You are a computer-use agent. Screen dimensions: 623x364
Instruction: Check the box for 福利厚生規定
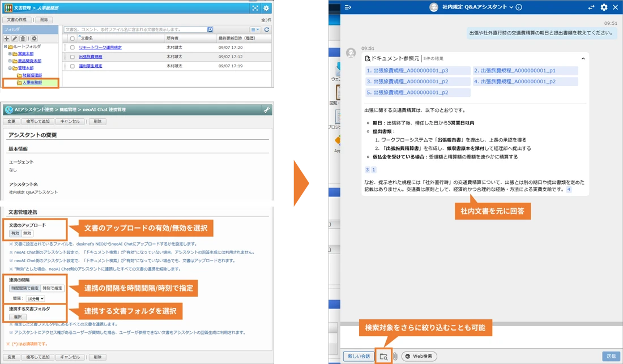[x=72, y=66]
